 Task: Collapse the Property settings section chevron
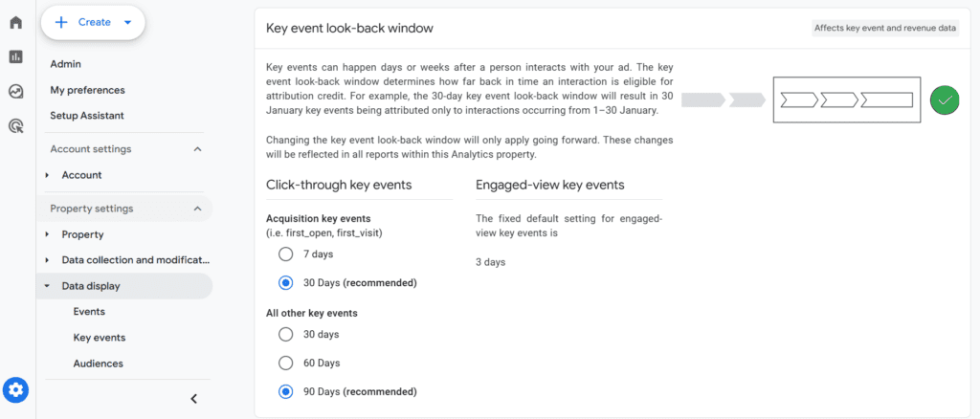(x=197, y=209)
